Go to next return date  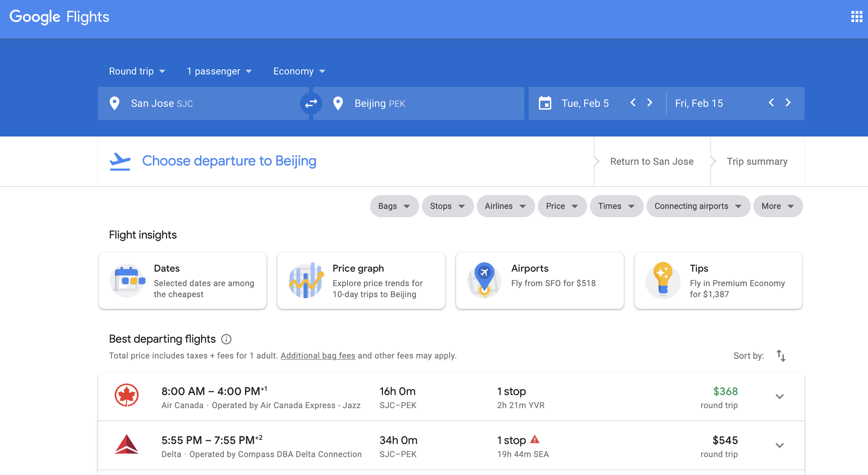[788, 103]
